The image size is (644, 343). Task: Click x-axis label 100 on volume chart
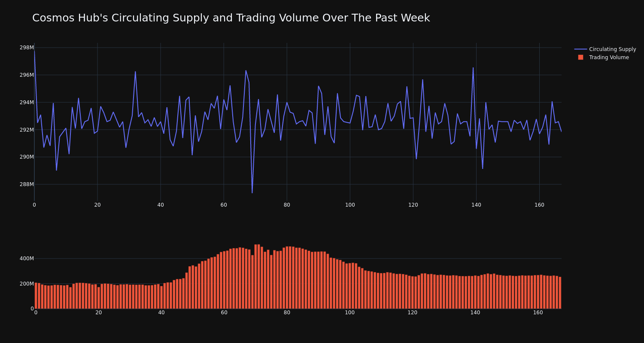[350, 313]
